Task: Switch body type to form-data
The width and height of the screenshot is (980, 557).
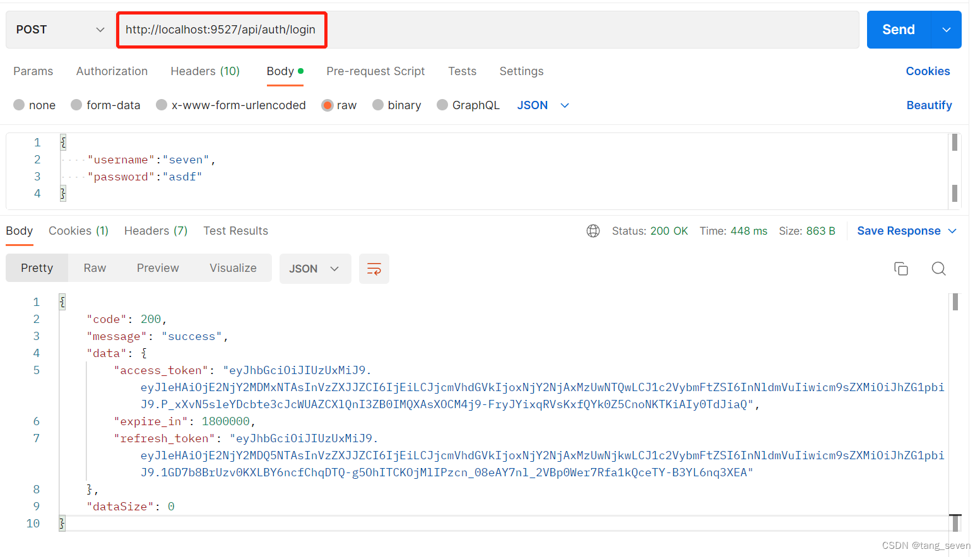Action: pos(105,105)
